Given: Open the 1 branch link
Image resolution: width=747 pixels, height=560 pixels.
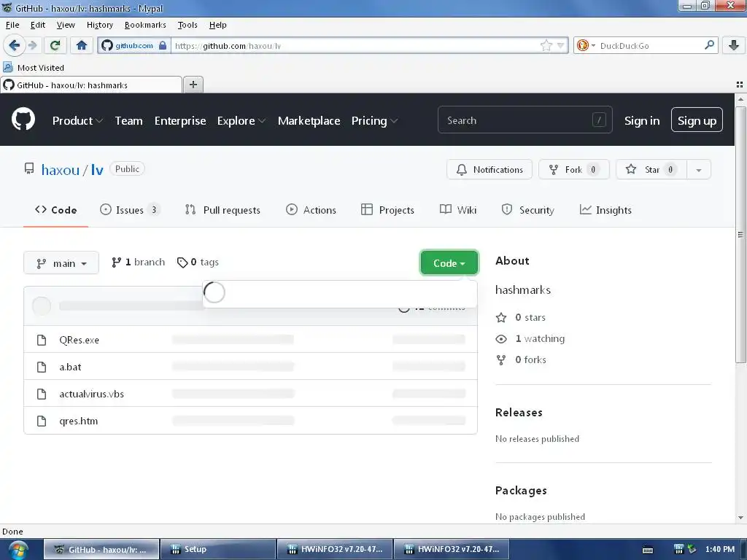Looking at the screenshot, I should pyautogui.click(x=138, y=262).
